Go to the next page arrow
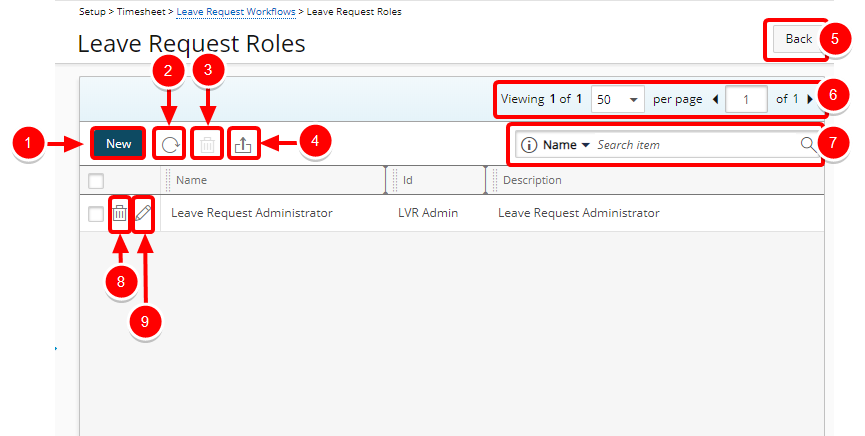This screenshot has width=865, height=436. point(810,99)
